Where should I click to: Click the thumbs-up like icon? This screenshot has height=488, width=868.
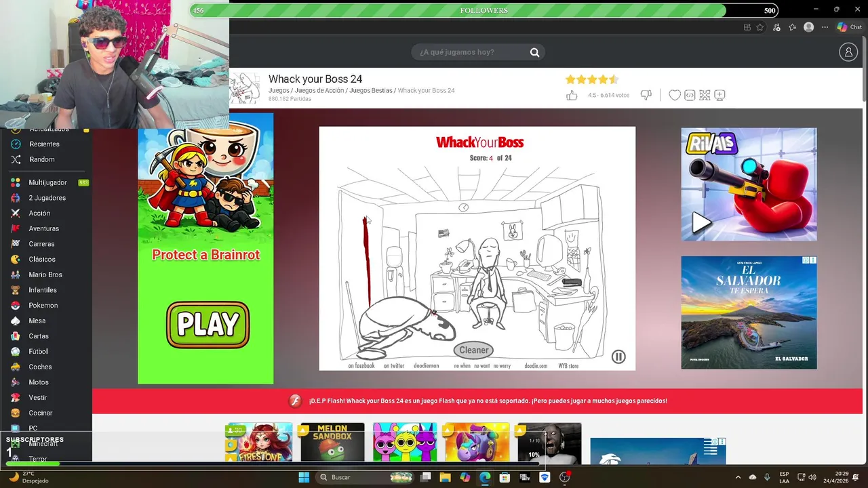tap(572, 96)
